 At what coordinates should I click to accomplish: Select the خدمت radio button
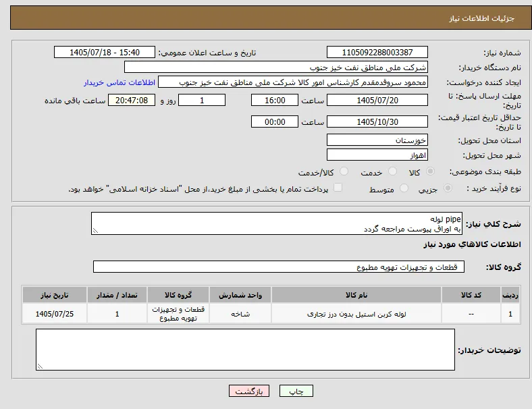(392, 171)
